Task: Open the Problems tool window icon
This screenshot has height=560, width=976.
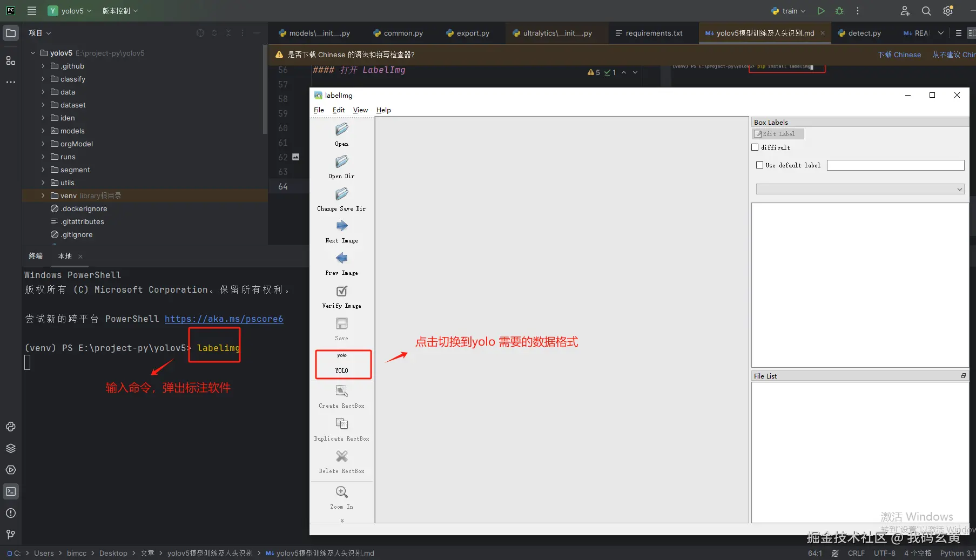Action: pyautogui.click(x=11, y=513)
